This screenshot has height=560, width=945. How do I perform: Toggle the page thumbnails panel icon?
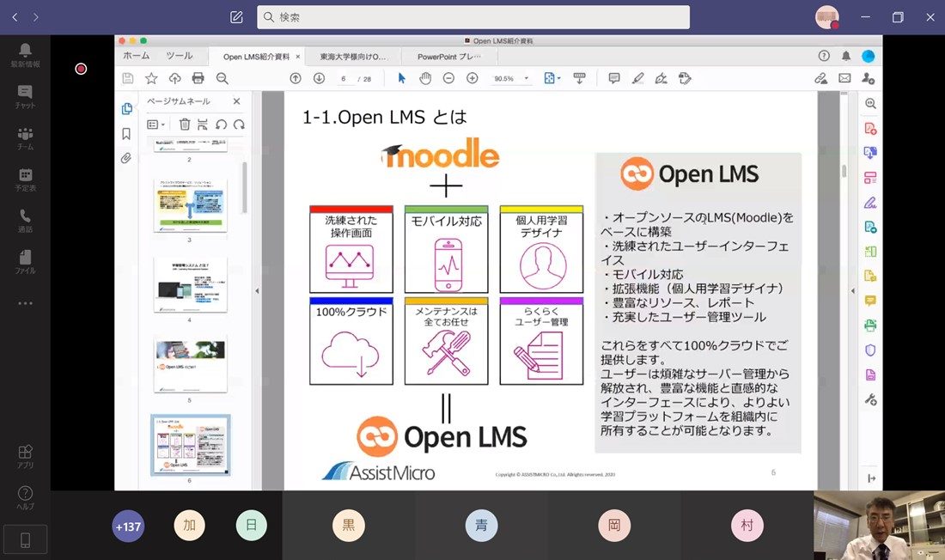pos(126,108)
